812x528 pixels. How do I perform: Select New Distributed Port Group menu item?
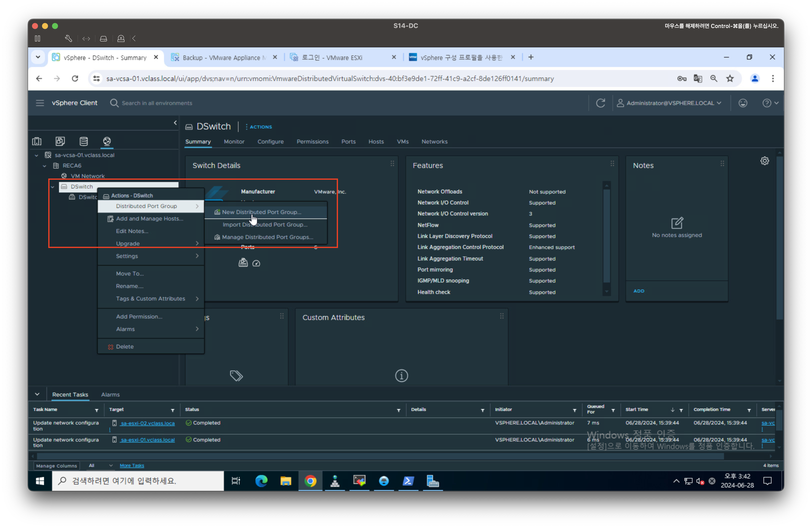[262, 212]
